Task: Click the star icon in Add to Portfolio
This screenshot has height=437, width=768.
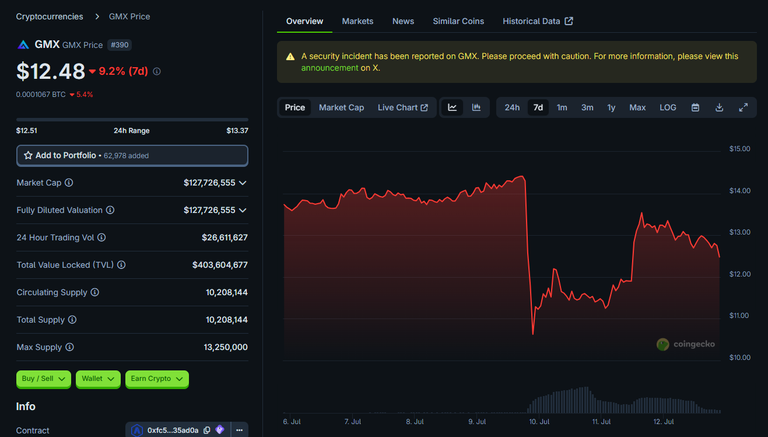Action: click(28, 155)
